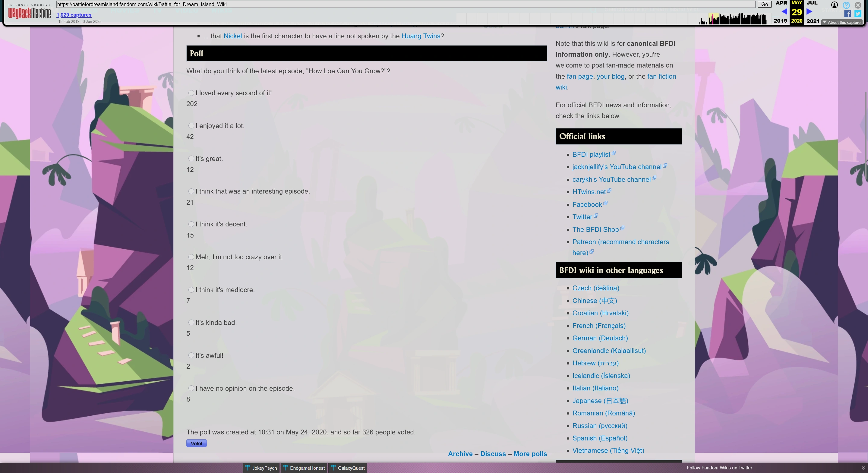
Task: Select the 'I loved every second of it!' poll option
Action: coord(191,93)
